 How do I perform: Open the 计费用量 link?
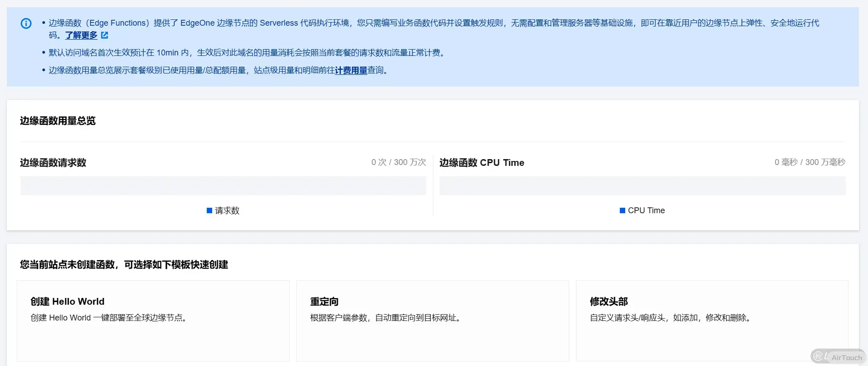[351, 70]
